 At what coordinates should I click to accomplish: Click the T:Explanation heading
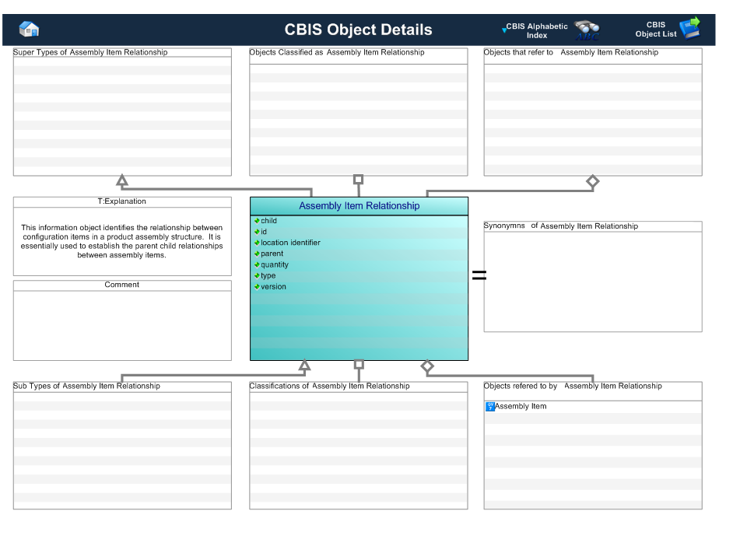[122, 201]
